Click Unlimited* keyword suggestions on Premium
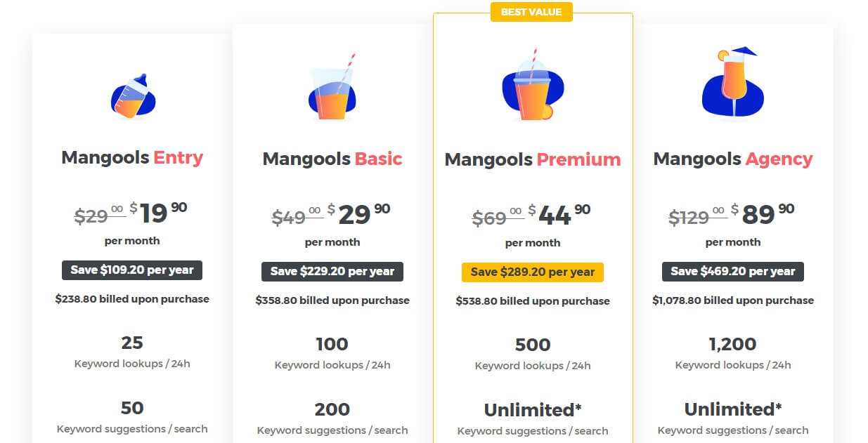The width and height of the screenshot is (868, 443). coord(532,409)
